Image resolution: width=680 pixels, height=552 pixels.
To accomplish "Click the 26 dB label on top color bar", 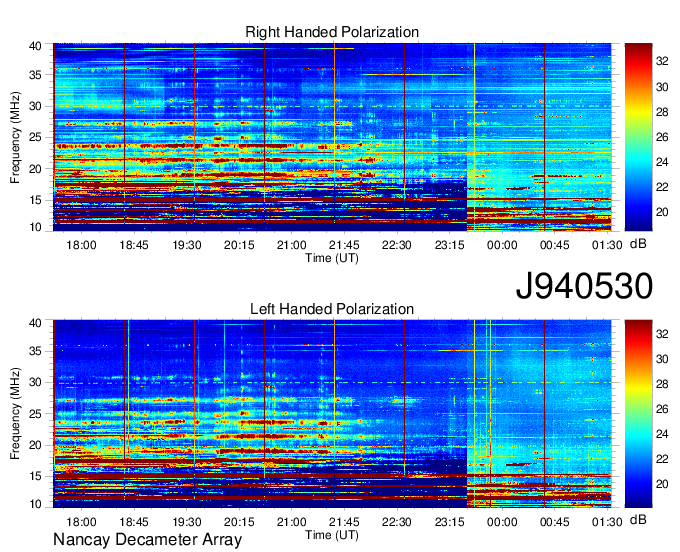I will pos(662,137).
